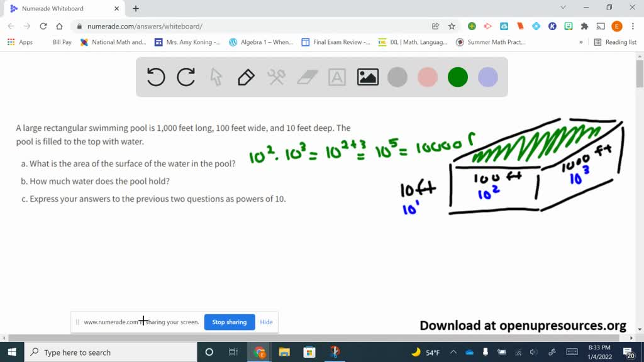Open the Extensions puzzle menu

(x=584, y=26)
